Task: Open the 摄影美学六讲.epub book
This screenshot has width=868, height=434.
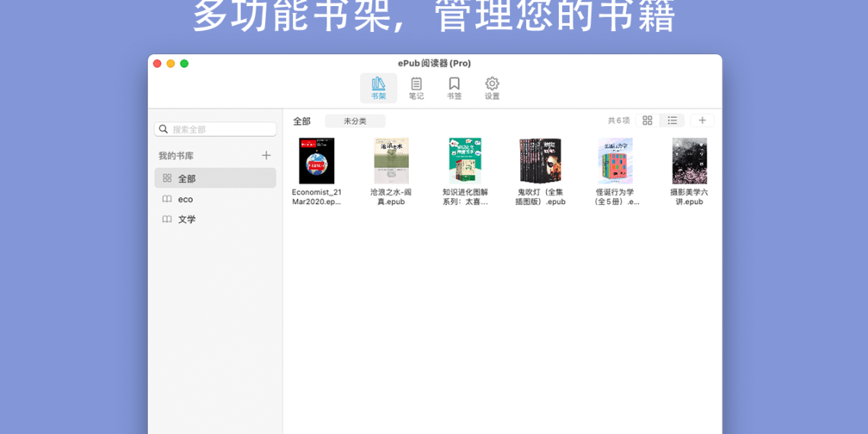Action: click(689, 161)
